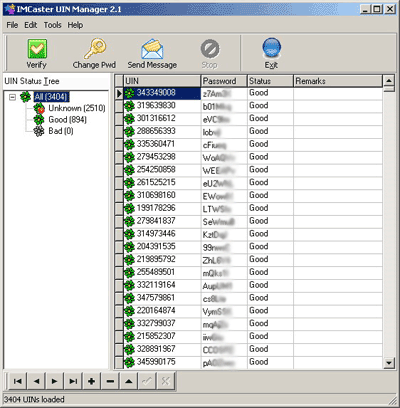Viewport: 400px width, 408px height.
Task: Click the top-left grid corner selector cell
Action: (119, 81)
